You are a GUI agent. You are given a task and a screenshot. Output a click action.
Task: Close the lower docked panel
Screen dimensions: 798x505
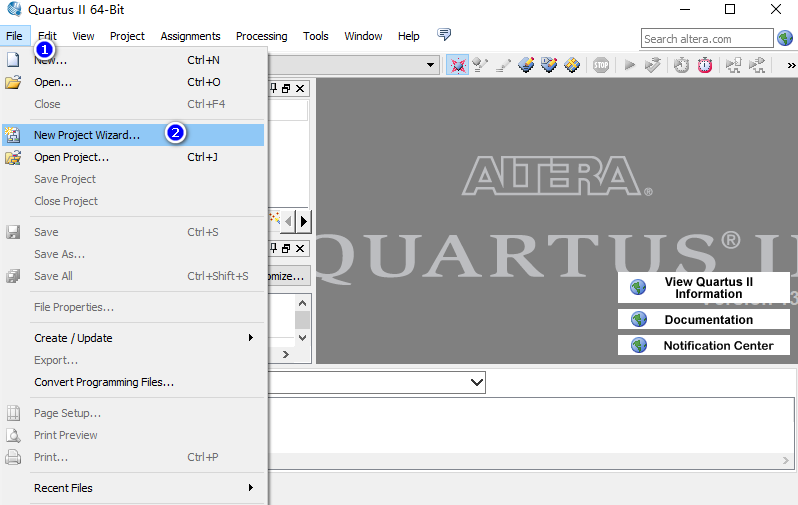tap(300, 248)
